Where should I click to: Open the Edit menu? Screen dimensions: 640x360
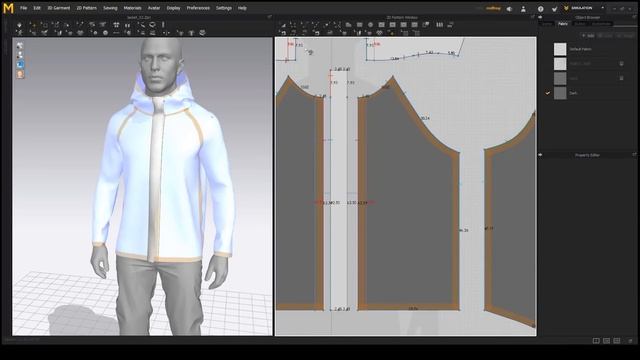[x=37, y=8]
